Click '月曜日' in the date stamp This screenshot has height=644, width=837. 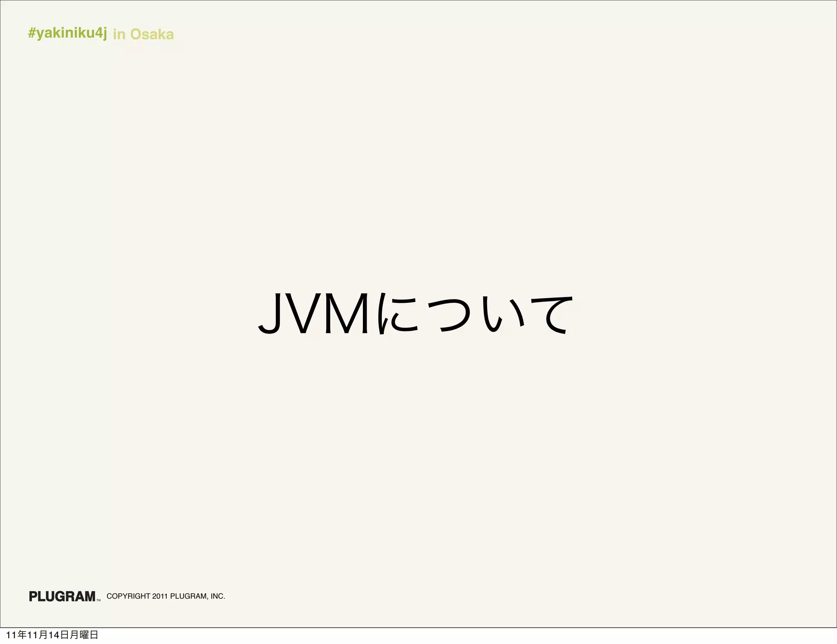(x=84, y=635)
